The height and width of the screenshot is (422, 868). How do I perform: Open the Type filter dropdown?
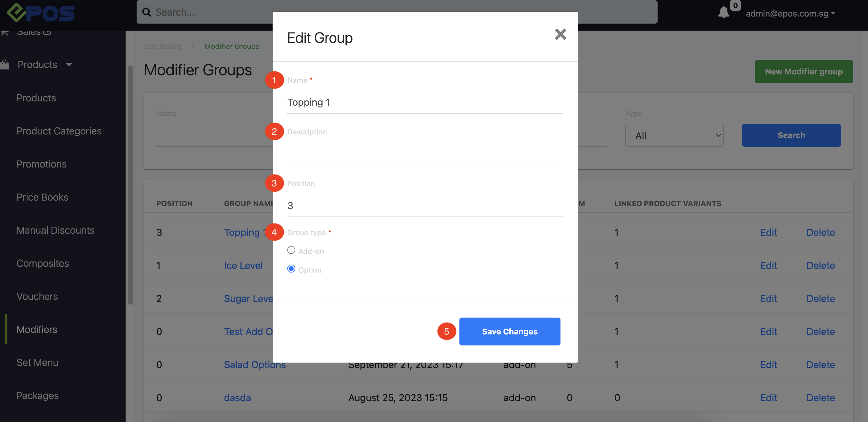coord(674,135)
